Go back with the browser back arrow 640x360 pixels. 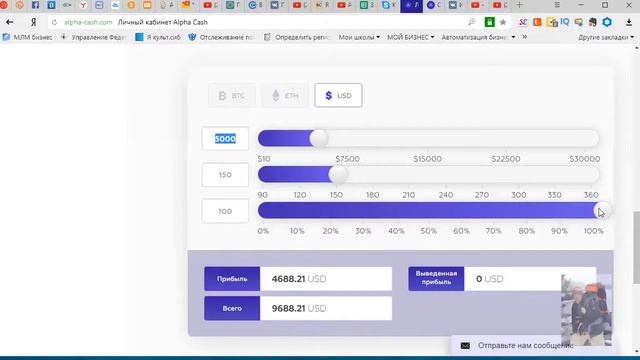coord(10,22)
